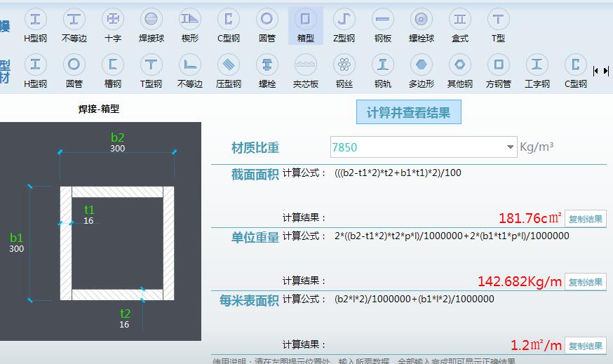Jump to first profile with left arrow
613x364 pixels.
point(595,71)
